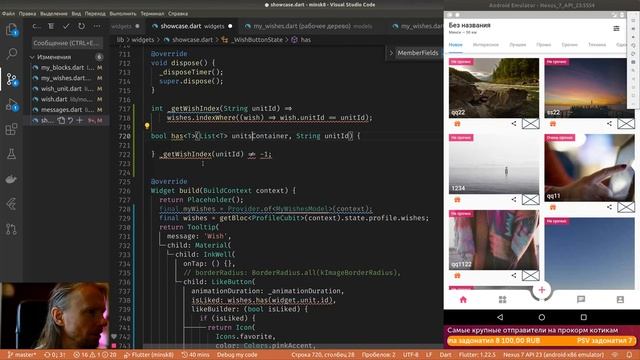The width and height of the screenshot is (640, 360).
Task: Click UTF-8 encoding in status bar
Action: (x=411, y=355)
